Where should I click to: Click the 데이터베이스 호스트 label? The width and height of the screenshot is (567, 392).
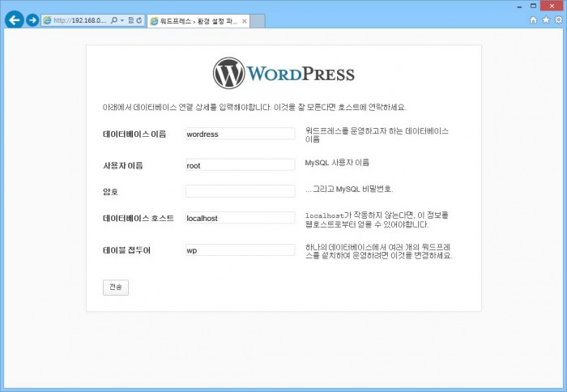(139, 218)
